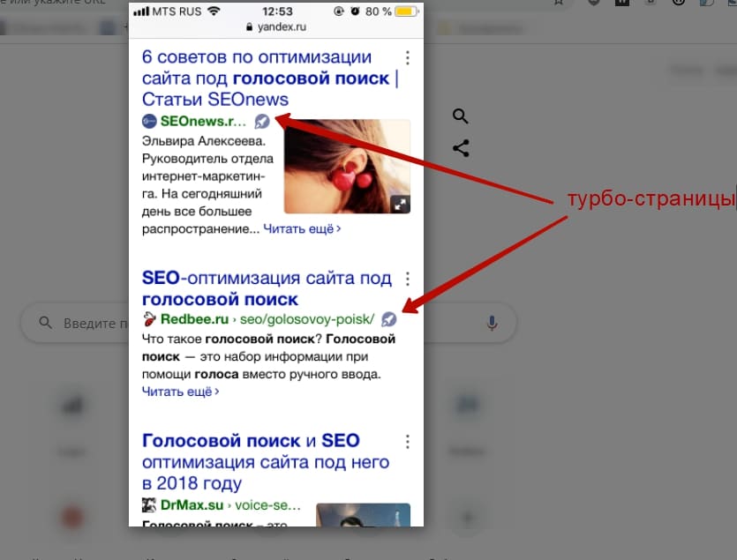
Task: Open the Redbee.ru turbo-page rocket icon
Action: pyautogui.click(x=388, y=319)
